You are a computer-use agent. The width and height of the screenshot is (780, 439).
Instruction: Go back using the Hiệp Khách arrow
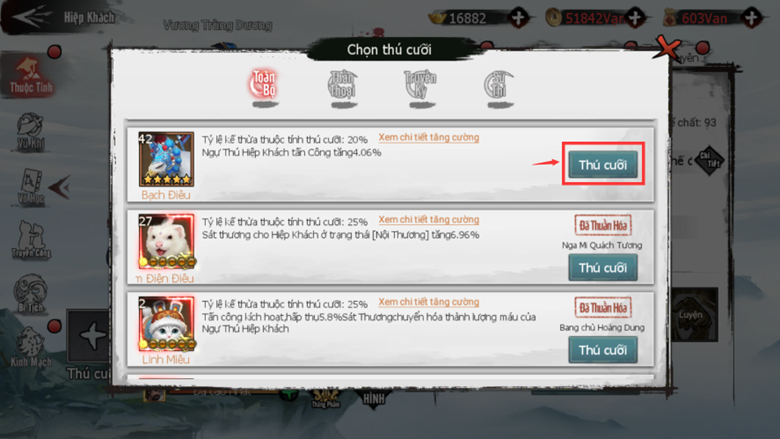point(33,16)
